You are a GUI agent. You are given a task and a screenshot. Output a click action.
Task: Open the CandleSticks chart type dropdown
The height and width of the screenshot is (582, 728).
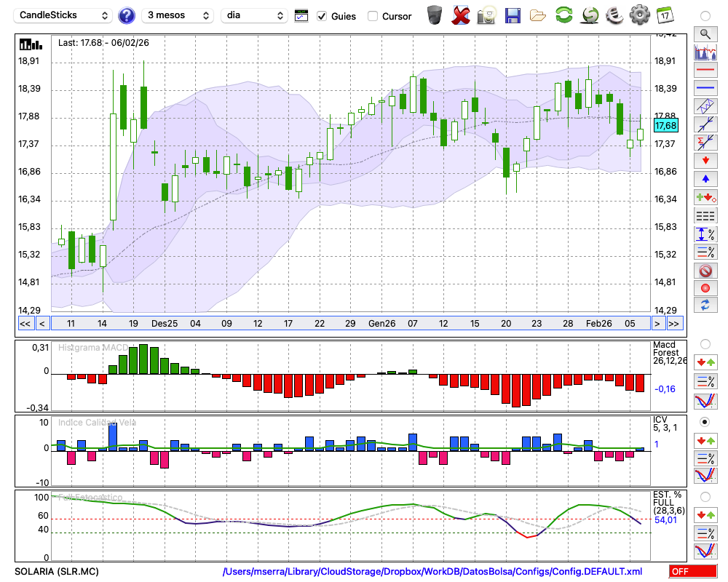coord(63,15)
